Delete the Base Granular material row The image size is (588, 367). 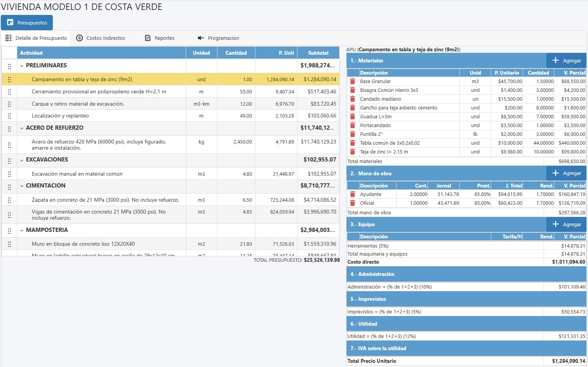[x=353, y=82]
